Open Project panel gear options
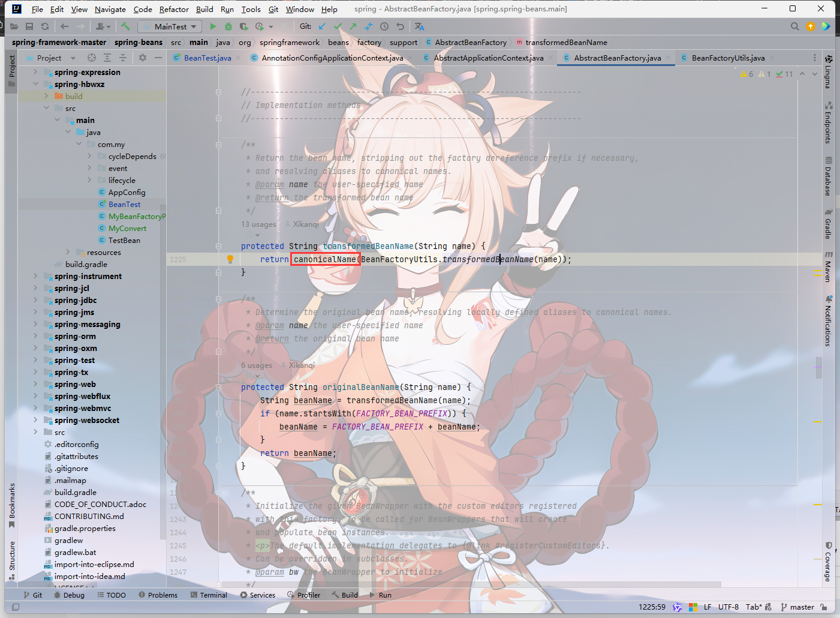 click(143, 58)
